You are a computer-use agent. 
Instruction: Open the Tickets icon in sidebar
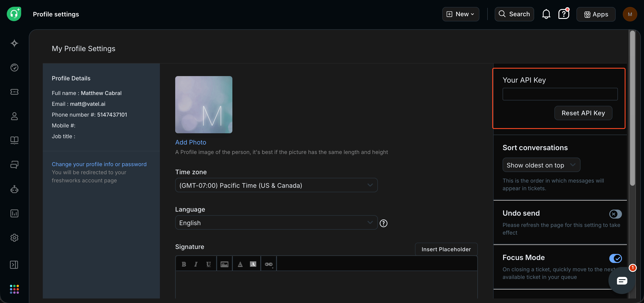pos(14,92)
